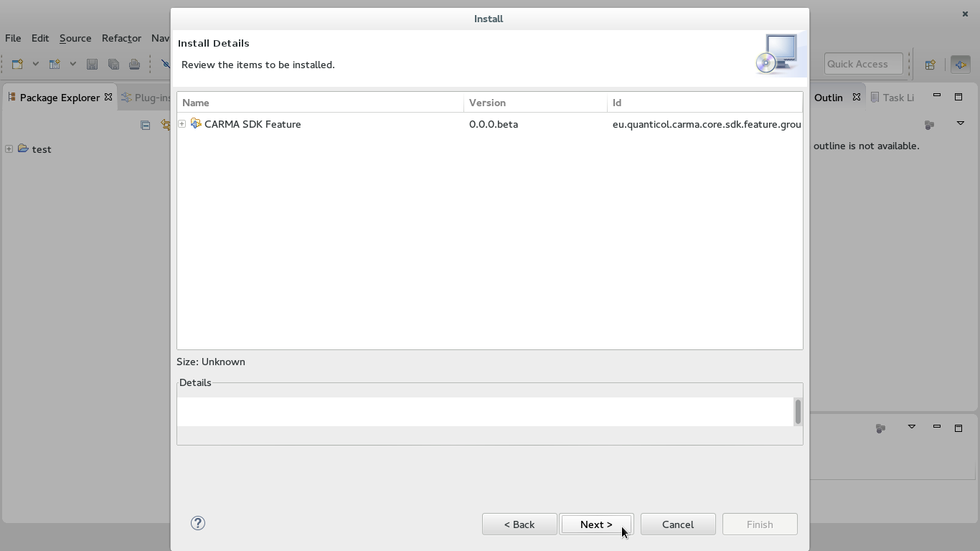The height and width of the screenshot is (551, 980).
Task: Expand the CARMA SDK Feature row
Action: coord(182,124)
